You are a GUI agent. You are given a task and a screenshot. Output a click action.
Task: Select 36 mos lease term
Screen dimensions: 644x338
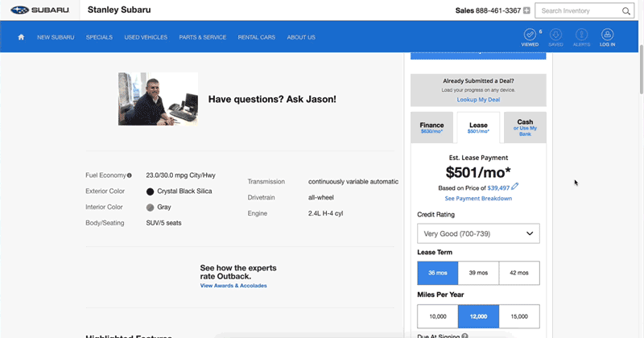[438, 273]
